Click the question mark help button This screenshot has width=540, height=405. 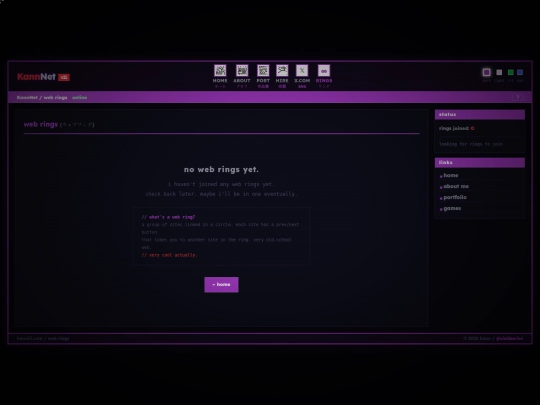518,97
